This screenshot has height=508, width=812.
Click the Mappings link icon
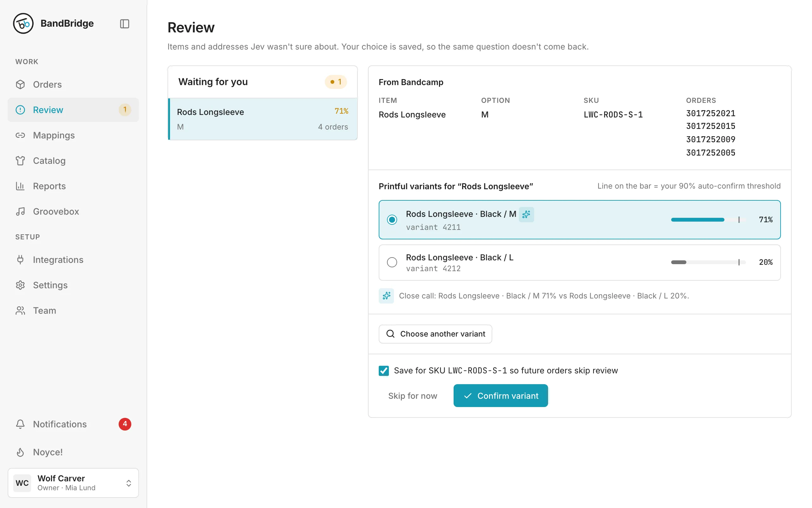coord(20,135)
